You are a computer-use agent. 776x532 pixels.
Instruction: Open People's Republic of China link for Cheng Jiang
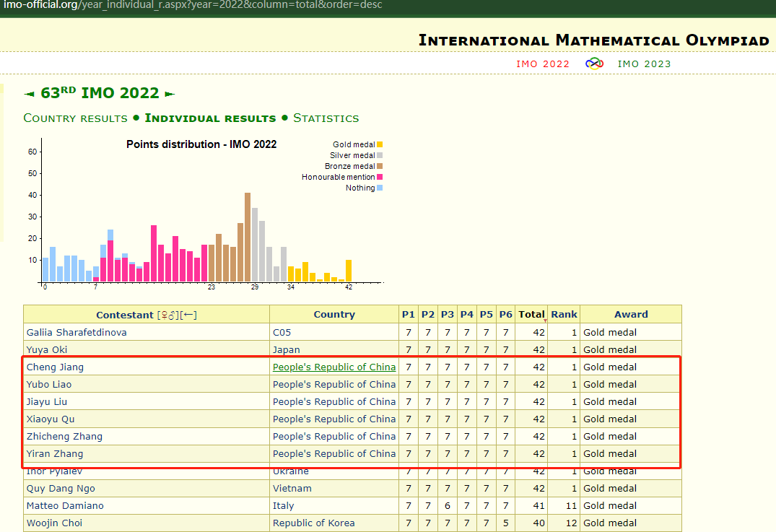pos(334,367)
